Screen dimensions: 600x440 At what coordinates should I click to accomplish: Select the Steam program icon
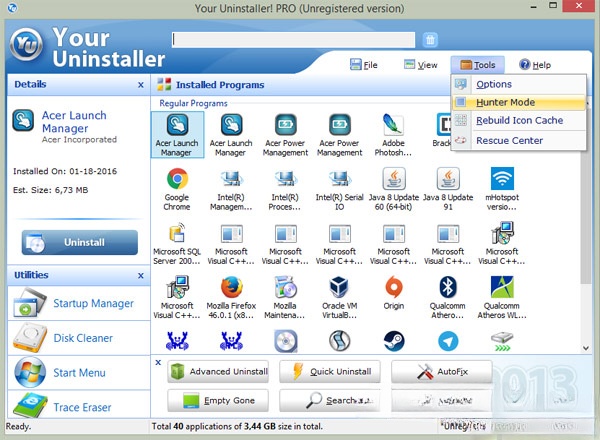pyautogui.click(x=394, y=341)
